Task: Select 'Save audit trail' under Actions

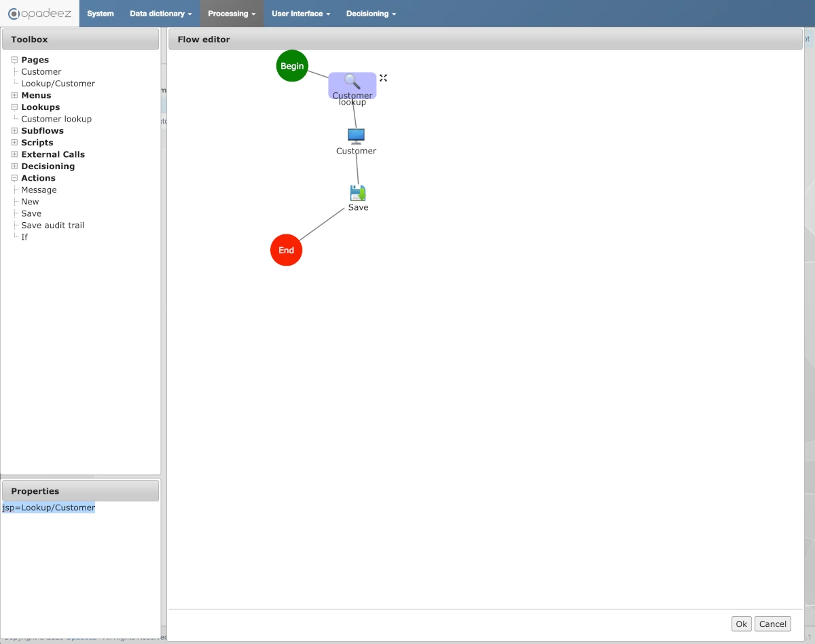Action: [x=52, y=225]
